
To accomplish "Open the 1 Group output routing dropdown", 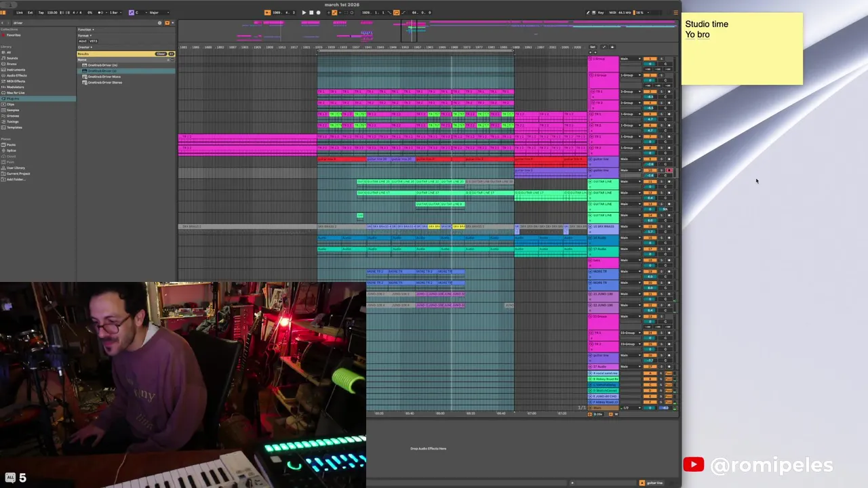I will click(631, 59).
